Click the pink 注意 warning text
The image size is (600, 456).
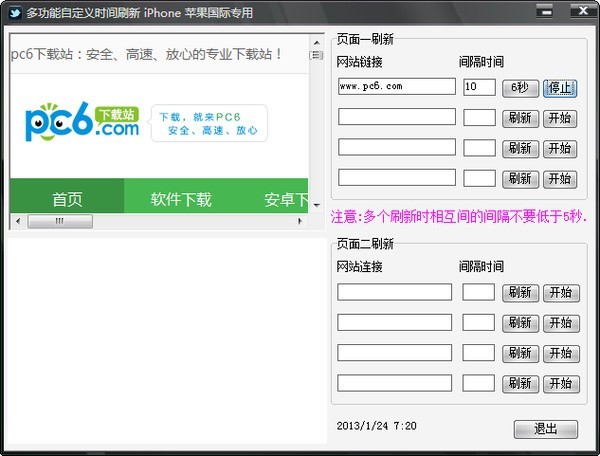coord(458,217)
